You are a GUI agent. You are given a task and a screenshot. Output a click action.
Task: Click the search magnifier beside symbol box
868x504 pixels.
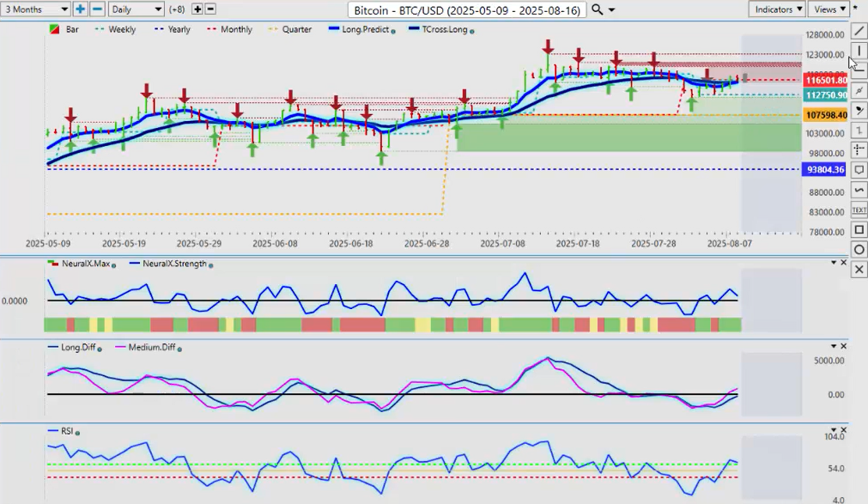(597, 9)
